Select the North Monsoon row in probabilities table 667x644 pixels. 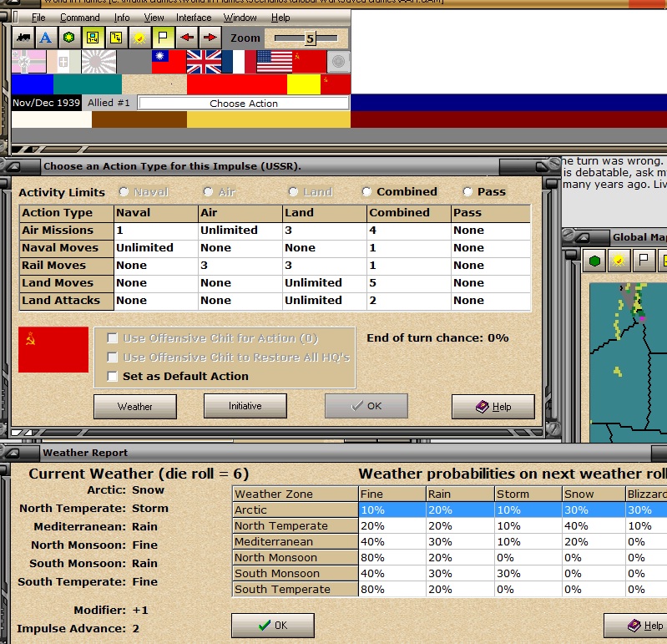point(450,558)
